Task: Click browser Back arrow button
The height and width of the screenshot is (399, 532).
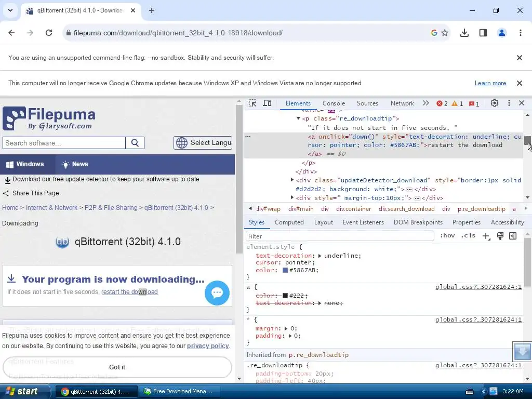Action: point(11,33)
